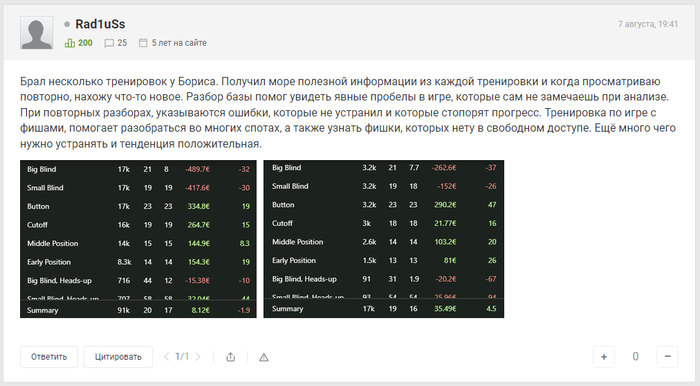Open the first poker stats screenshot

[x=138, y=239]
